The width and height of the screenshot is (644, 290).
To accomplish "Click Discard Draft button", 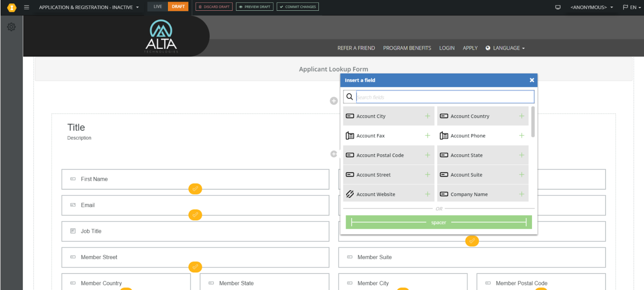I will 214,7.
